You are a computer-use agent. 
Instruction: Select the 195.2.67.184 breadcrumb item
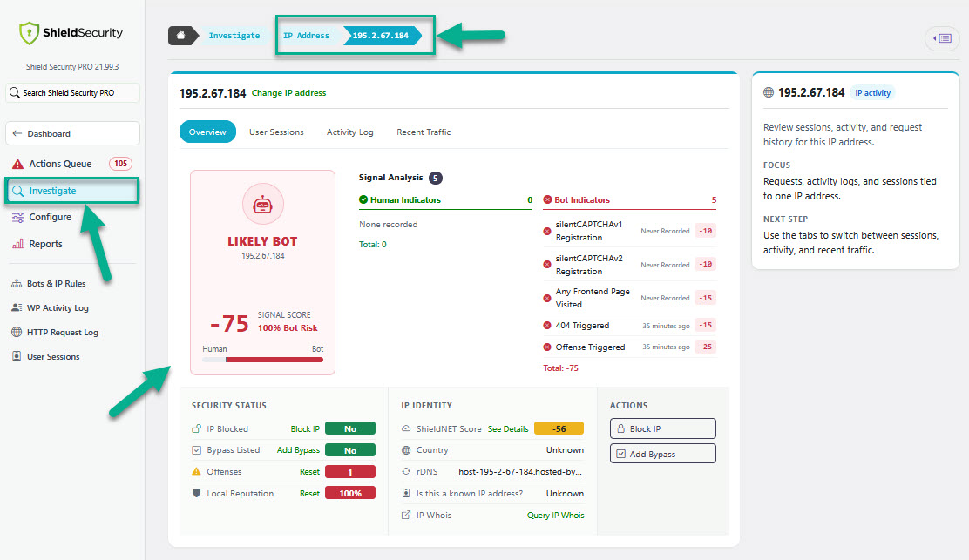tap(381, 35)
